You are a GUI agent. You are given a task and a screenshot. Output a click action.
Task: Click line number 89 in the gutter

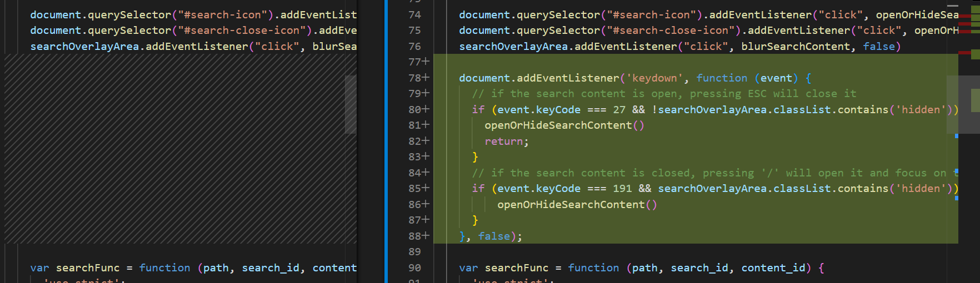414,252
